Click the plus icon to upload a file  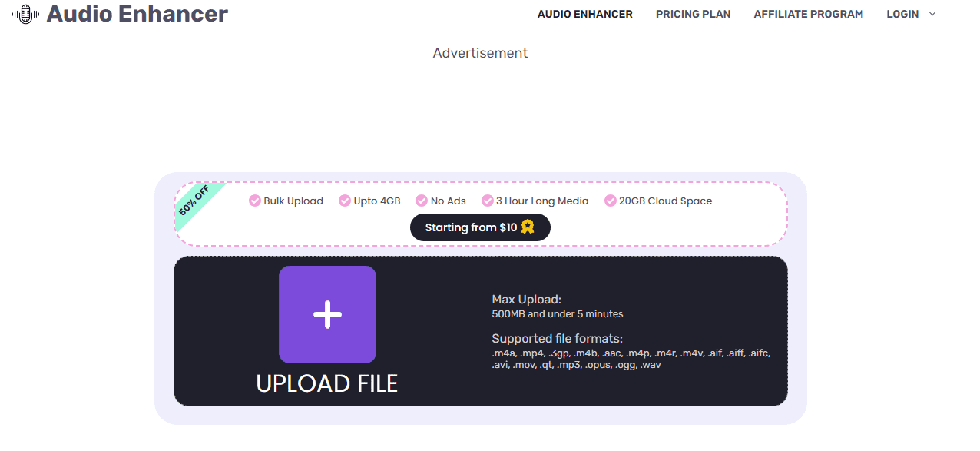click(327, 313)
